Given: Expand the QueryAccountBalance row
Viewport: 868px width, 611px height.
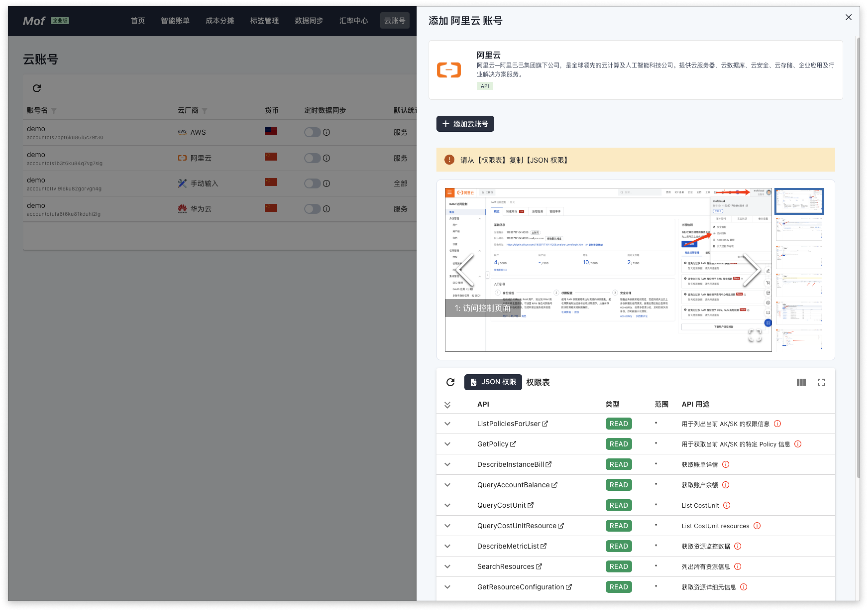Looking at the screenshot, I should (447, 485).
